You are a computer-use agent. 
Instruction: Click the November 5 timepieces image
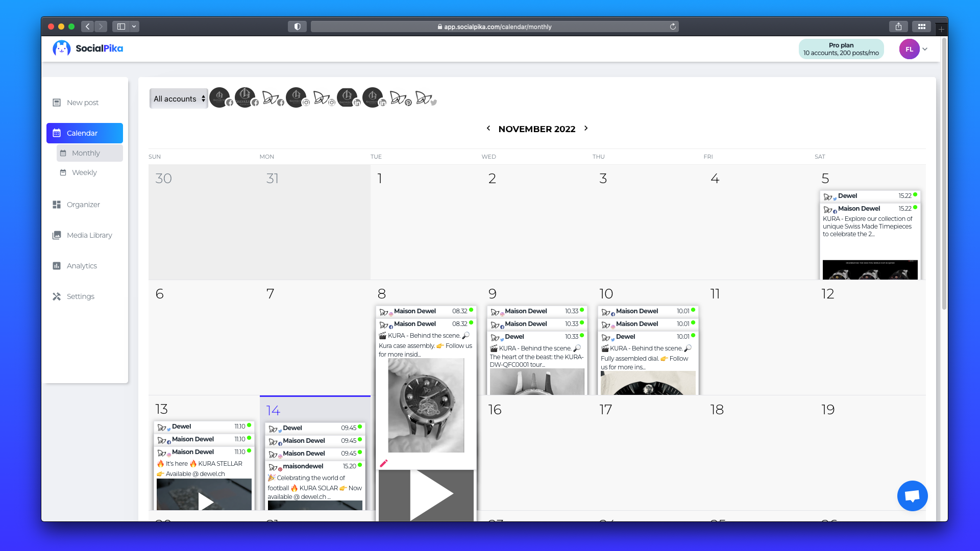[x=870, y=269]
